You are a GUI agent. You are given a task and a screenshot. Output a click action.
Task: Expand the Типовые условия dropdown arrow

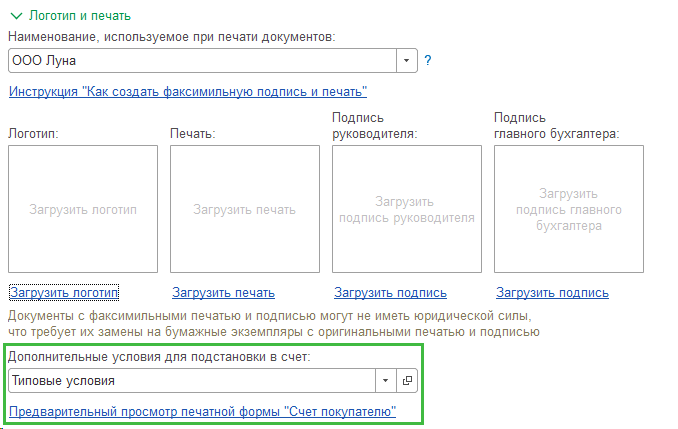coord(386,381)
